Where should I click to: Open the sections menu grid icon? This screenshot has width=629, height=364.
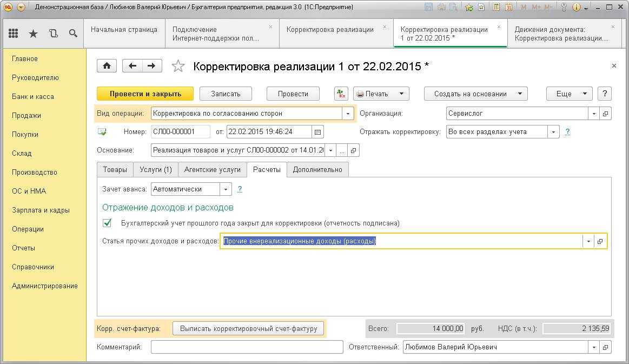14,34
